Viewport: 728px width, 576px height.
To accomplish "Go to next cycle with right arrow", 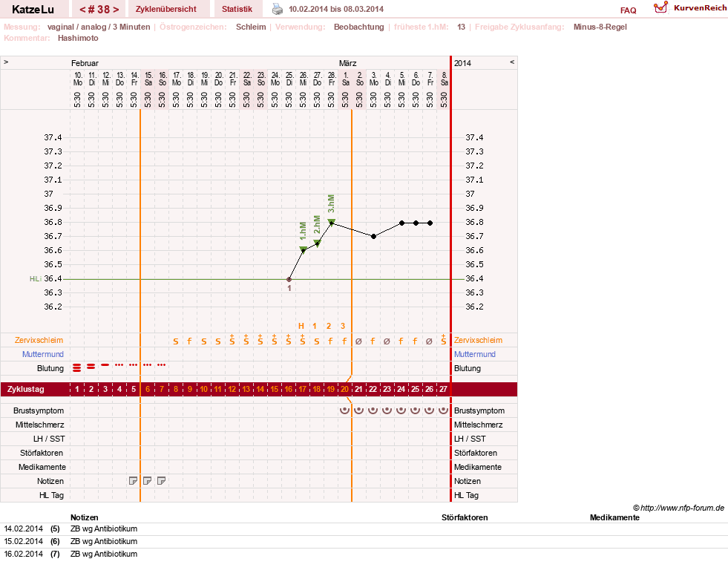I will [116, 10].
